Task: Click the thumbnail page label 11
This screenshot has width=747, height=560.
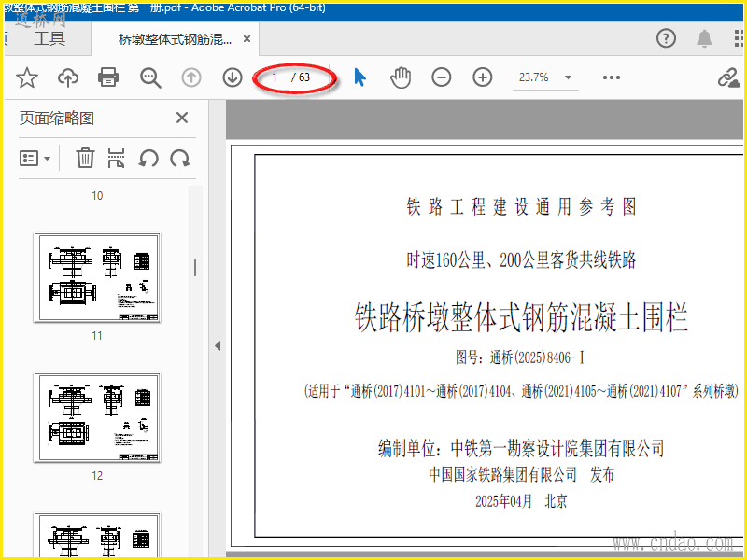Action: click(97, 336)
